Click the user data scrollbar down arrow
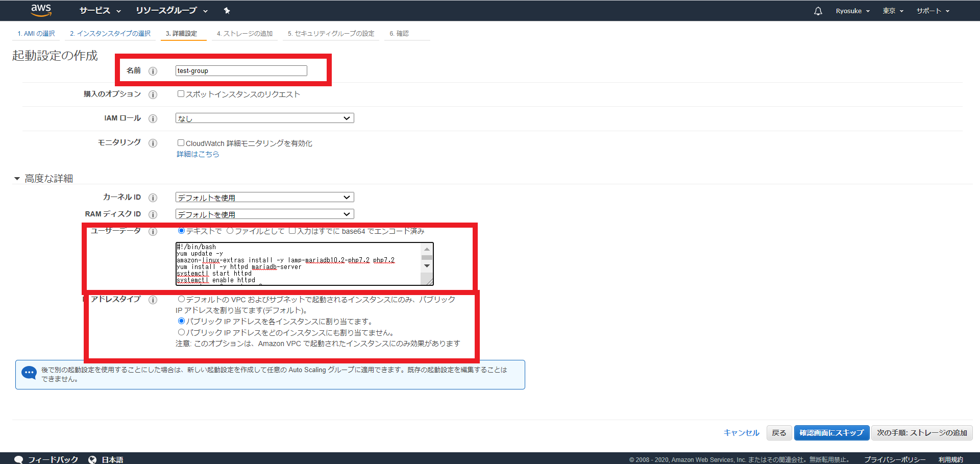 [427, 266]
